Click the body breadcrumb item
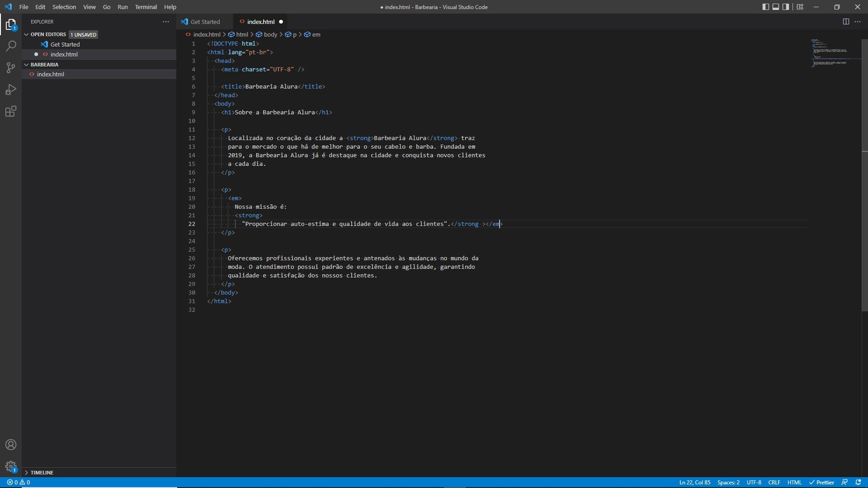Screen dimensions: 868x488 267,34
